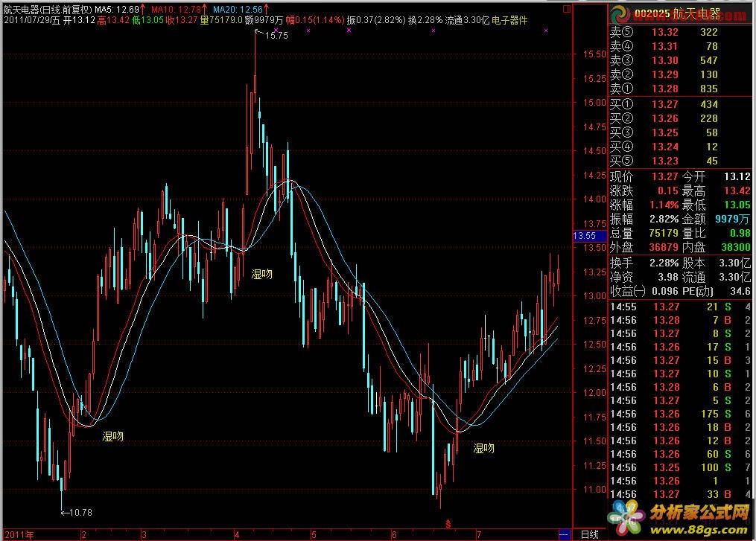Viewport: 756px width, 541px height.
Task: Click the 收益(一) value 0.096
Action: (x=665, y=291)
